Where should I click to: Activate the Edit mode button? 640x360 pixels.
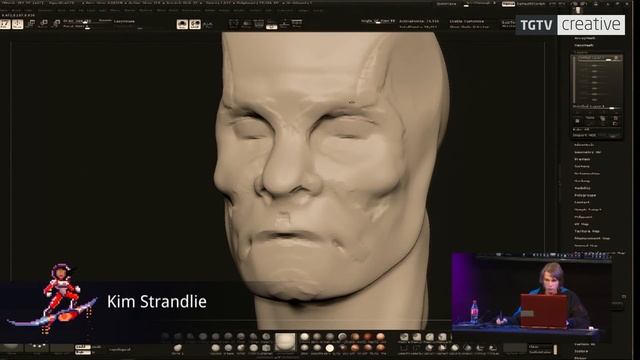[x=5, y=24]
